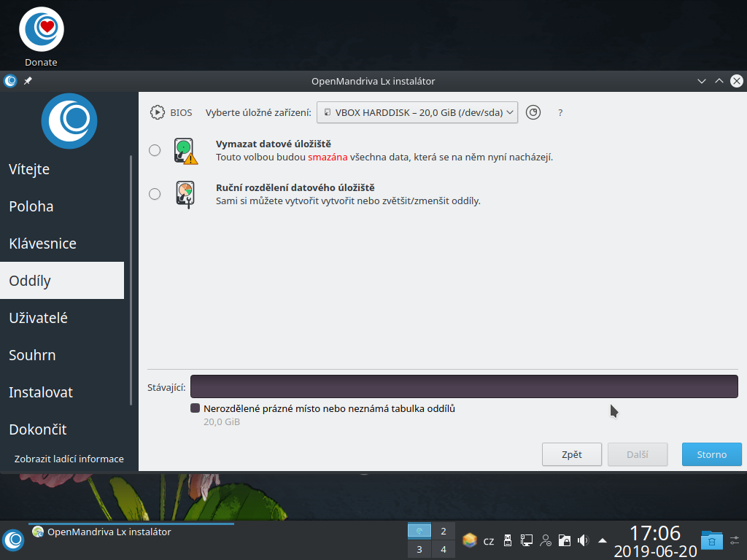The image size is (747, 560).
Task: Click the manual partitioning disk icon
Action: [185, 194]
